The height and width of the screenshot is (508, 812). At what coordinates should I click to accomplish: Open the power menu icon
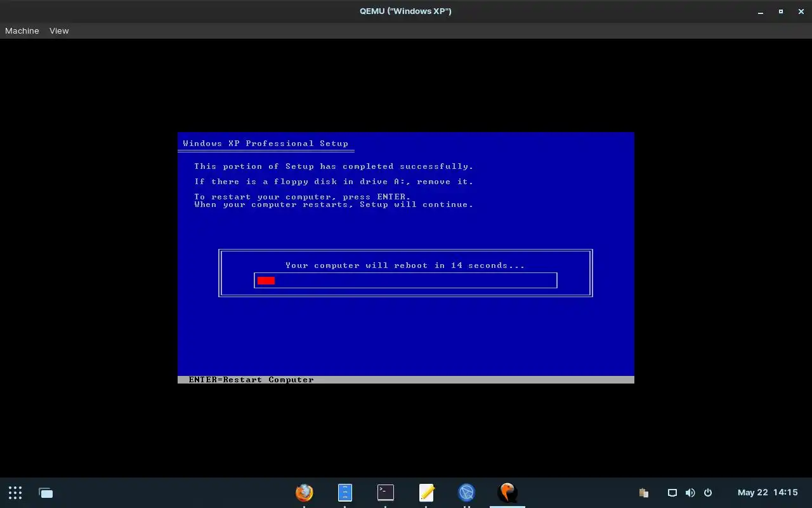coord(708,493)
